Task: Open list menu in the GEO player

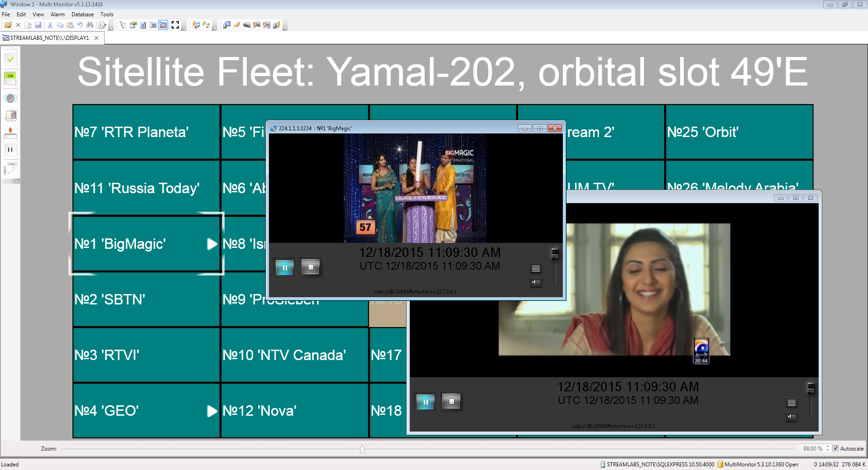Action: pyautogui.click(x=791, y=403)
